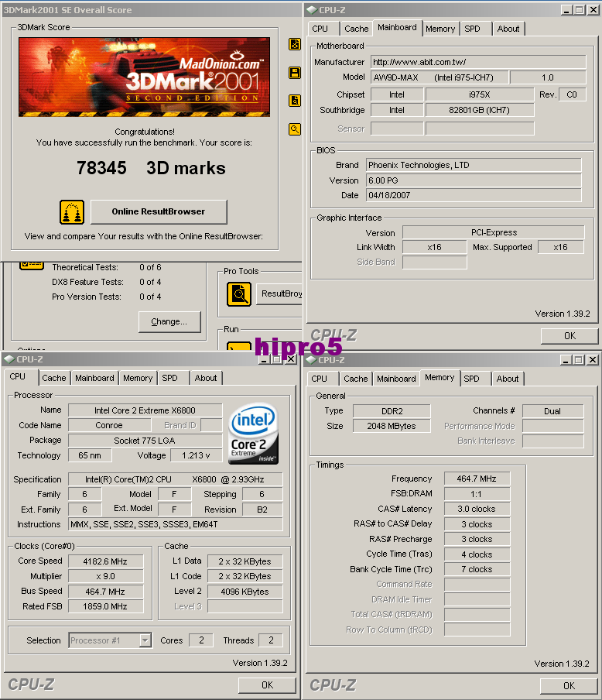
Task: Click OK in the Memory CPU-Z window
Action: 569,686
